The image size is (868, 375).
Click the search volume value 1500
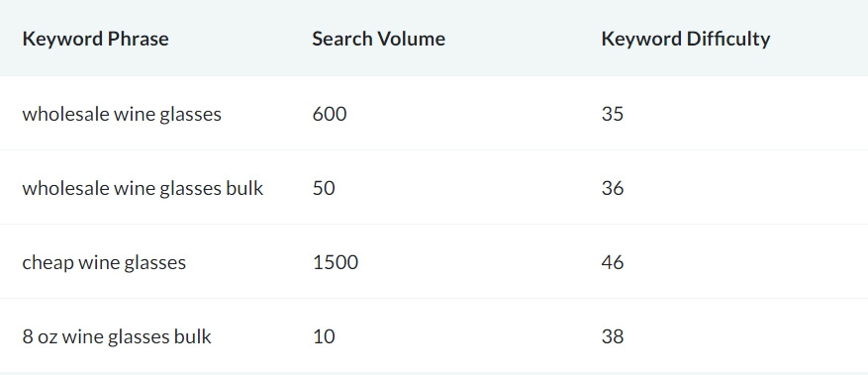336,262
